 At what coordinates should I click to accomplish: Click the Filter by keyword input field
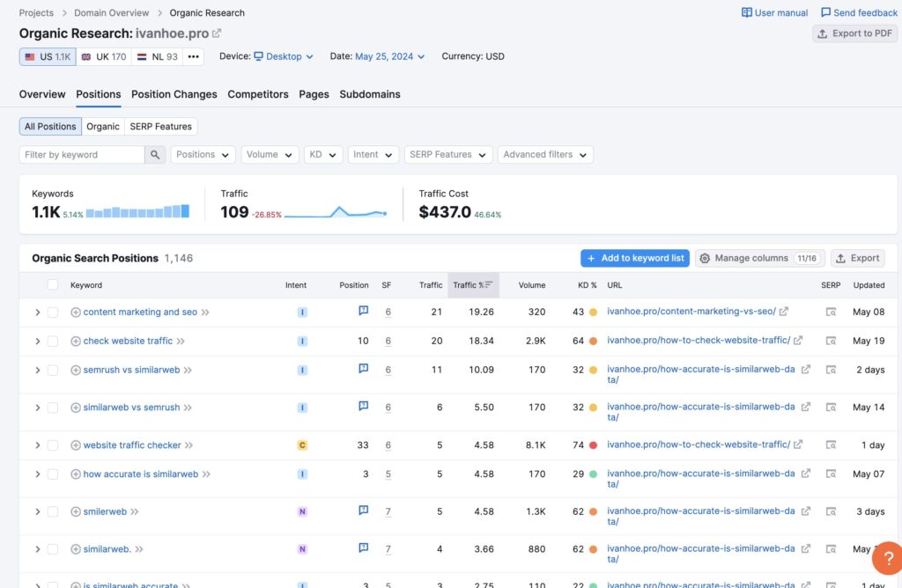(x=81, y=155)
